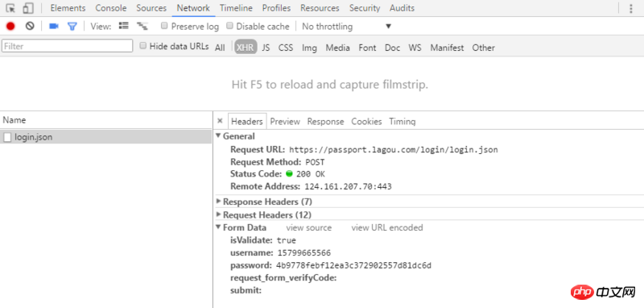Enable the Disable cache checkbox
This screenshot has height=308, width=644.
pyautogui.click(x=229, y=26)
